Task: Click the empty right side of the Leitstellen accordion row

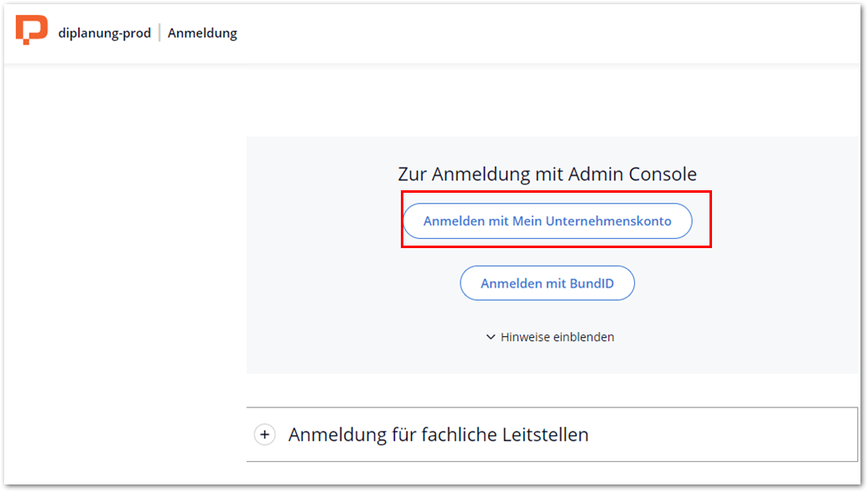Action: [738, 434]
